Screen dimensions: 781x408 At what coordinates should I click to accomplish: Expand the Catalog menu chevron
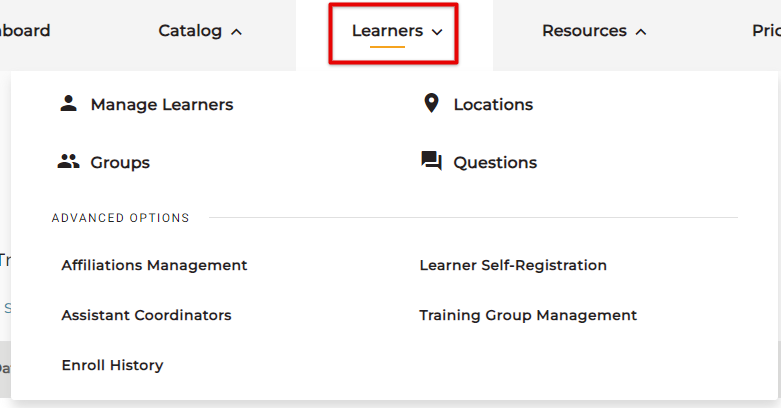tap(236, 32)
